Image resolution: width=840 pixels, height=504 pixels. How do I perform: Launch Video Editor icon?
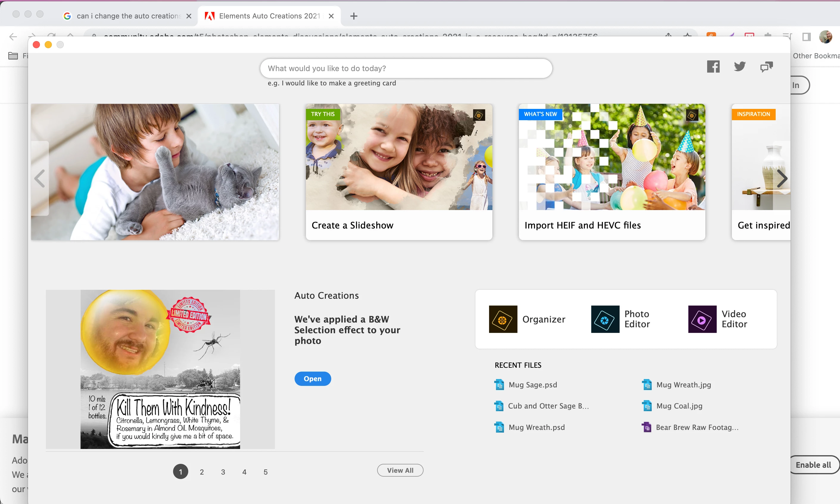click(x=702, y=319)
